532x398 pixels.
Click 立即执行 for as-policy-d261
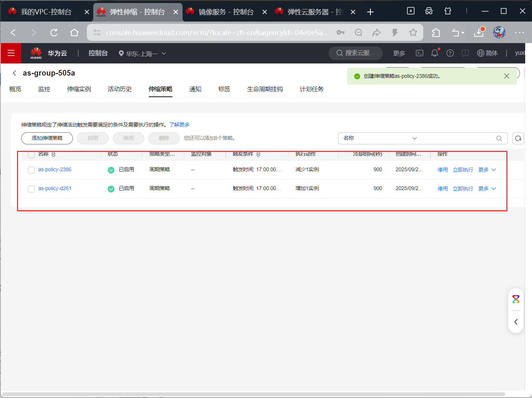[463, 189]
